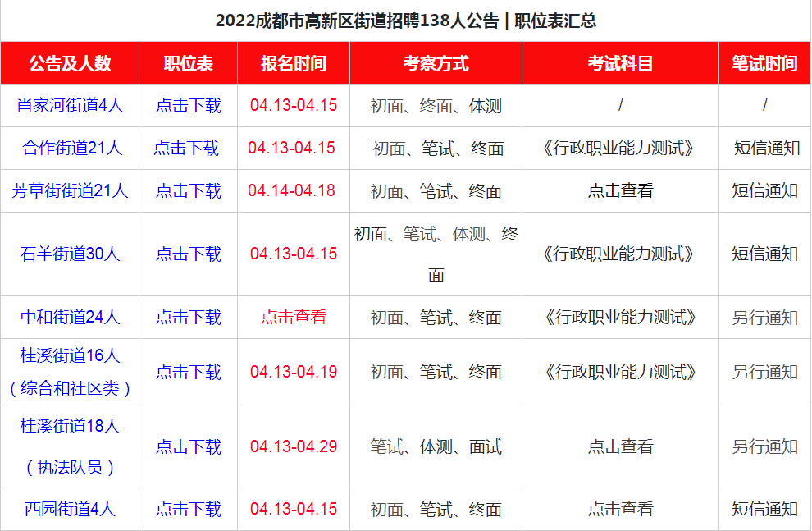Click 笔试、体测、面试 cell for 桂溪街道18人
This screenshot has width=812, height=531.
pyautogui.click(x=436, y=446)
